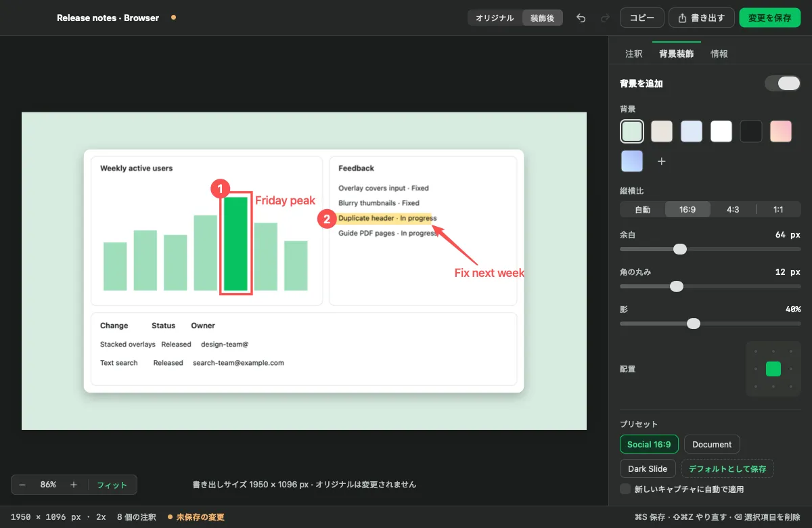This screenshot has height=528, width=812.
Task: Click the 角の丸み corner radius slider handle
Action: [677, 286]
